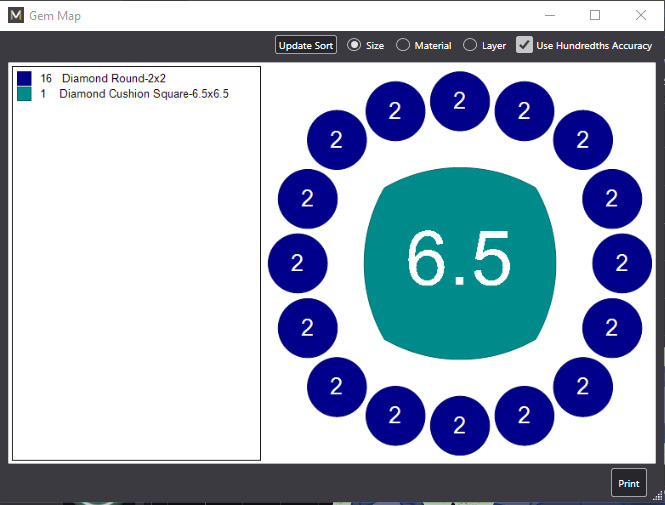The height and width of the screenshot is (505, 665).
Task: Click the count 16 in legend
Action: pos(46,78)
